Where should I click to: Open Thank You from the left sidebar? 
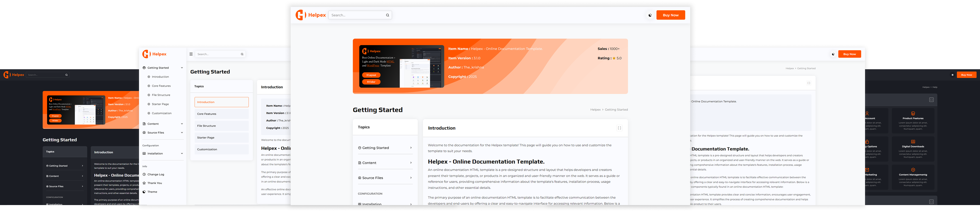155,183
